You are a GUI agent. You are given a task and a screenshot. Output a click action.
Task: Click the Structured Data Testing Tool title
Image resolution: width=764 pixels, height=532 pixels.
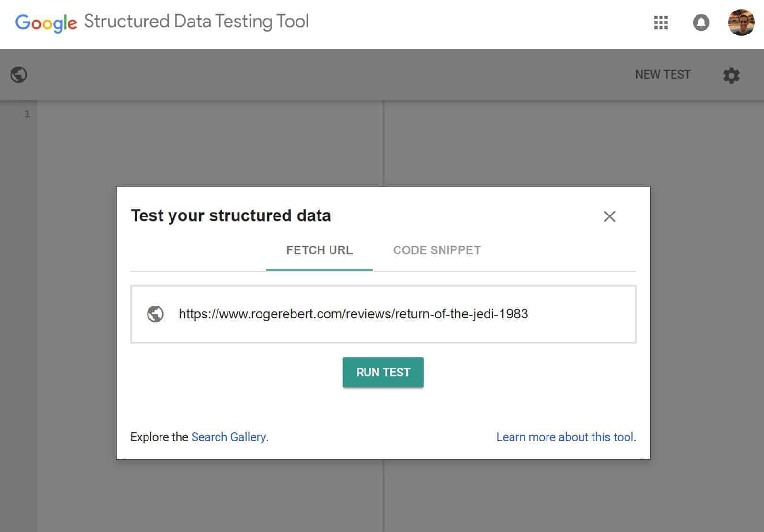click(196, 22)
